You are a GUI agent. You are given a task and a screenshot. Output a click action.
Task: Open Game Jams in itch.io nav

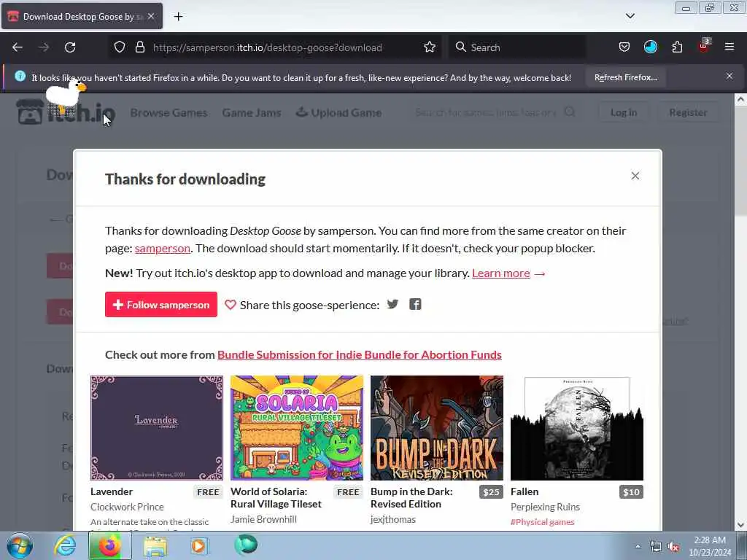point(252,113)
